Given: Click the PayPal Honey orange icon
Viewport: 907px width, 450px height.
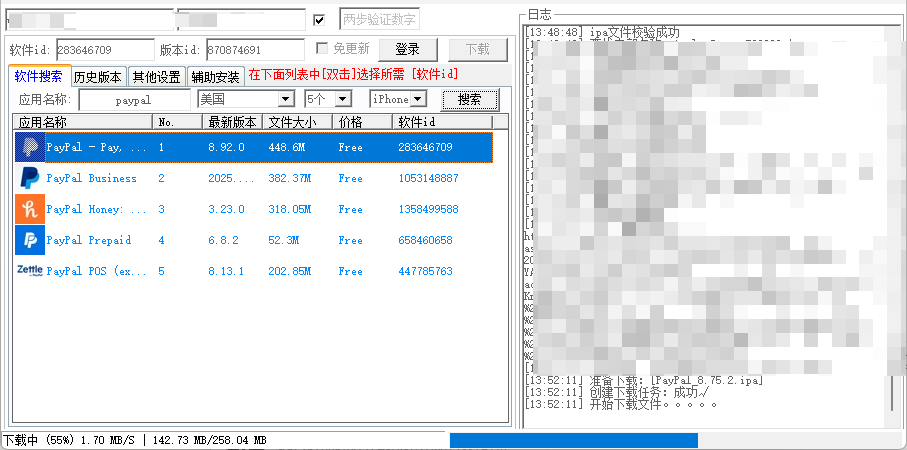Looking at the screenshot, I should (29, 209).
